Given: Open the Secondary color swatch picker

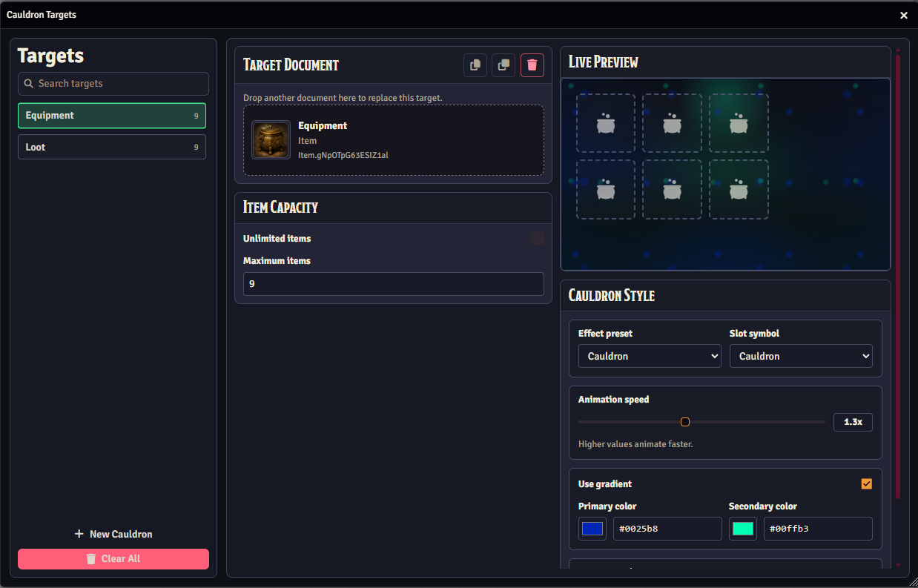Looking at the screenshot, I should (743, 529).
